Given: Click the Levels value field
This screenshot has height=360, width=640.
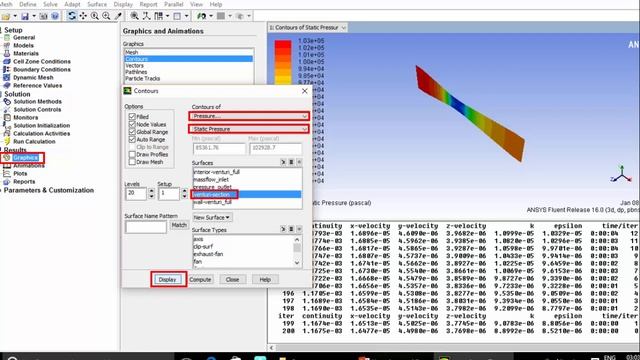Looking at the screenshot, I should point(136,193).
